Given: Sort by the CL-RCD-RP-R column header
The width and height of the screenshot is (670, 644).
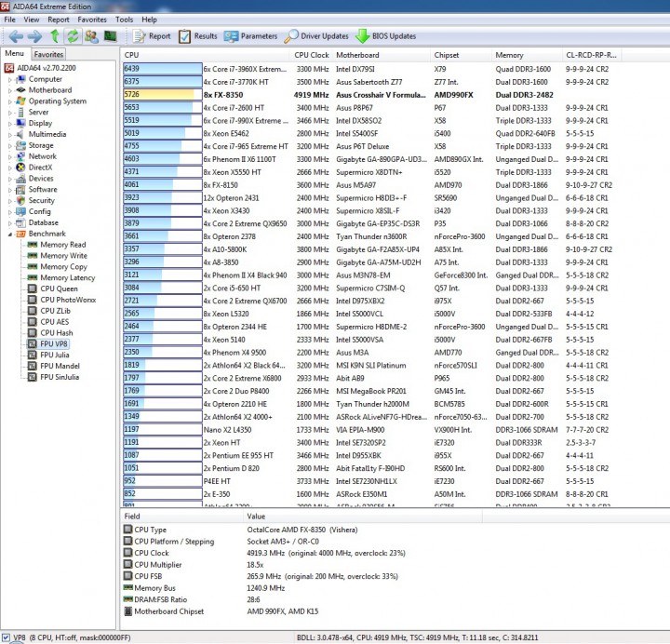Looking at the screenshot, I should click(x=592, y=55).
